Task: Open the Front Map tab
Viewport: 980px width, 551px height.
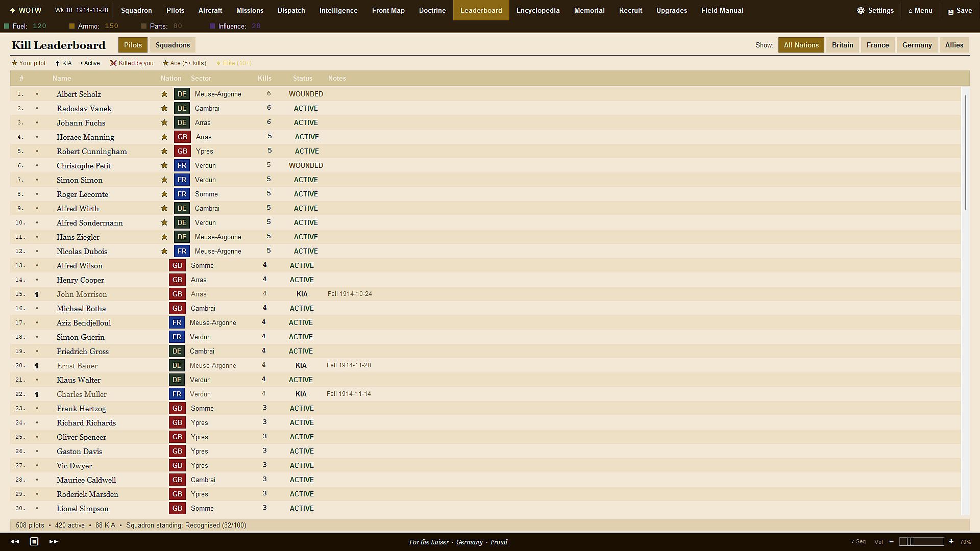Action: [x=388, y=10]
